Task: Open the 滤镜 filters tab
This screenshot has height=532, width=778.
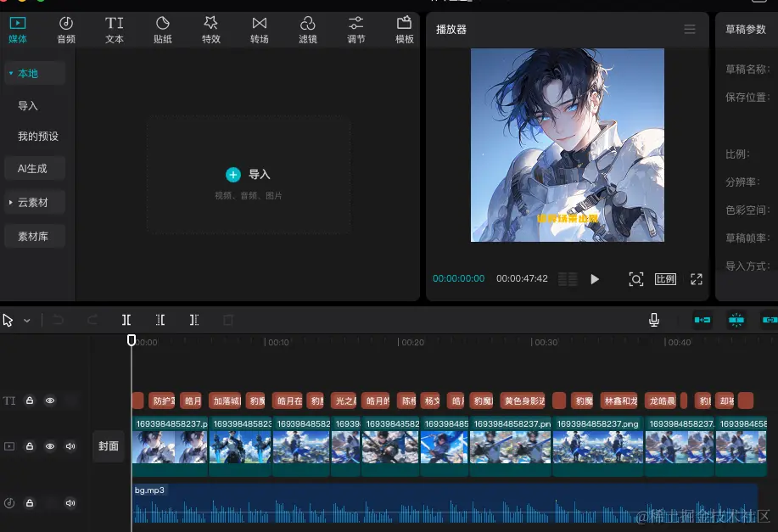Action: 308,30
